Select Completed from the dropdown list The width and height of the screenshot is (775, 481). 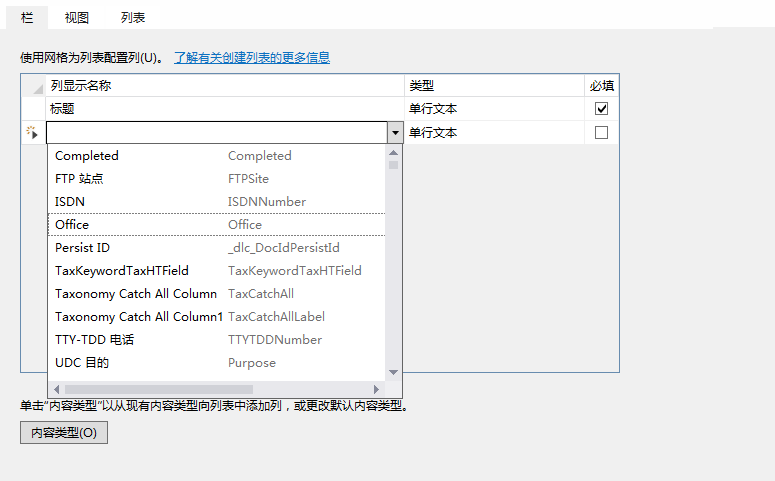[216, 156]
